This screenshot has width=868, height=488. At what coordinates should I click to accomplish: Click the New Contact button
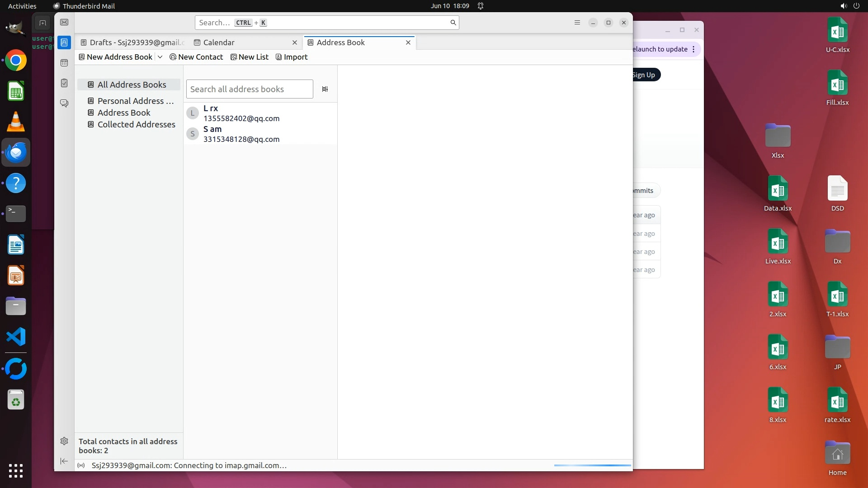[196, 57]
